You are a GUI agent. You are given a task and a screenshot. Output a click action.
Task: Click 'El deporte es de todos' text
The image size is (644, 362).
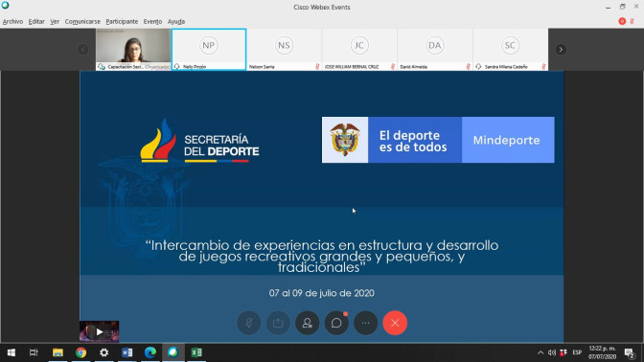tap(413, 141)
